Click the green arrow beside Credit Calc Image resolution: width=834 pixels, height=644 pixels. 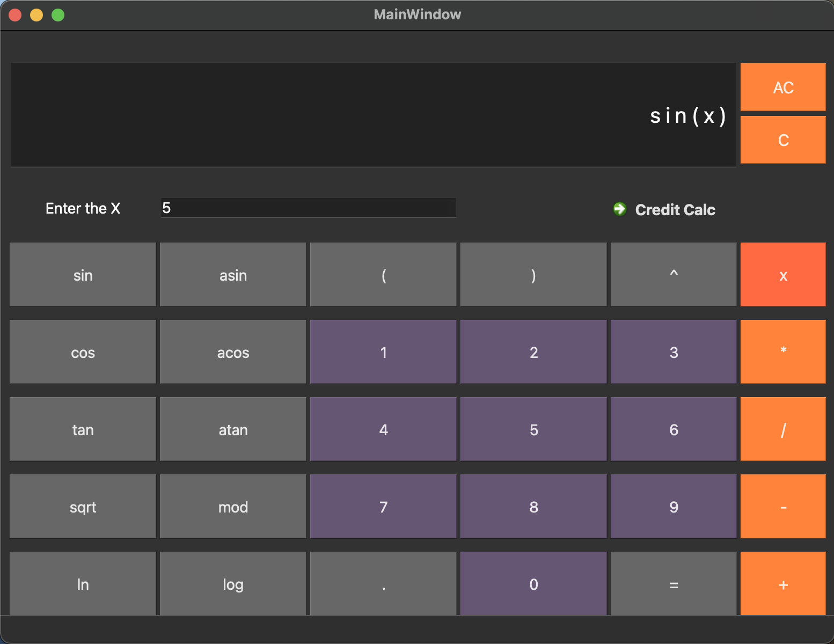click(x=619, y=209)
